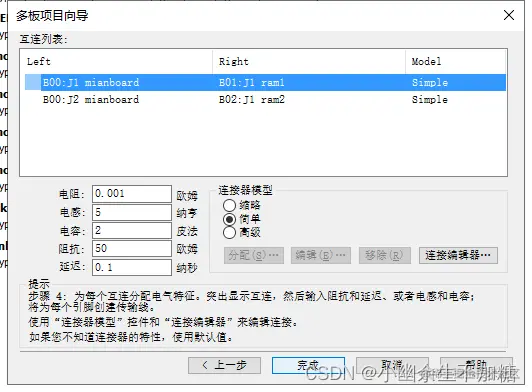Click 完成 to finish the wizard
The width and height of the screenshot is (532, 392).
pos(308,366)
